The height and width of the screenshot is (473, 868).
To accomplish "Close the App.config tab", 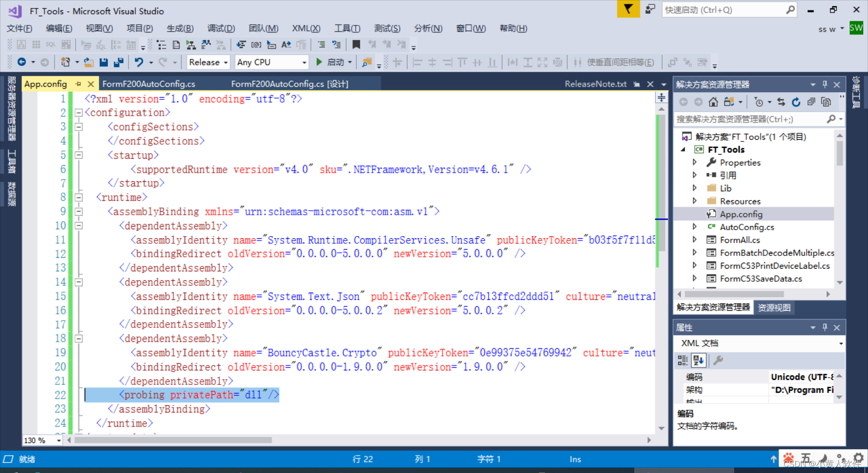I will pyautogui.click(x=90, y=84).
